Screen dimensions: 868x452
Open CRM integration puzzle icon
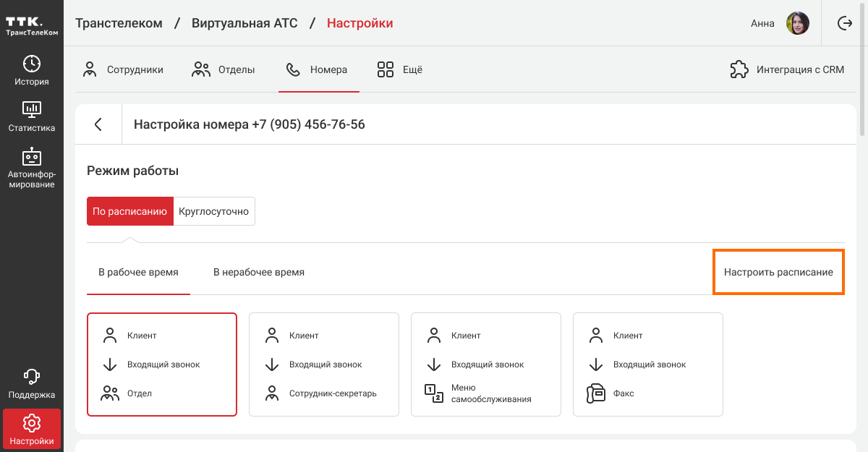coord(739,70)
